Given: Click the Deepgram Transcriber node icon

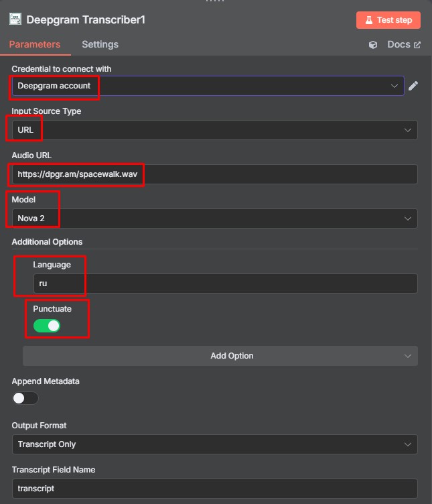Looking at the screenshot, I should point(15,19).
